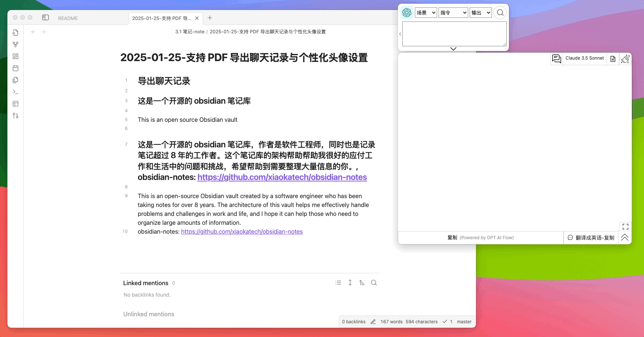
Task: Open the 场景 dropdown
Action: click(x=426, y=13)
